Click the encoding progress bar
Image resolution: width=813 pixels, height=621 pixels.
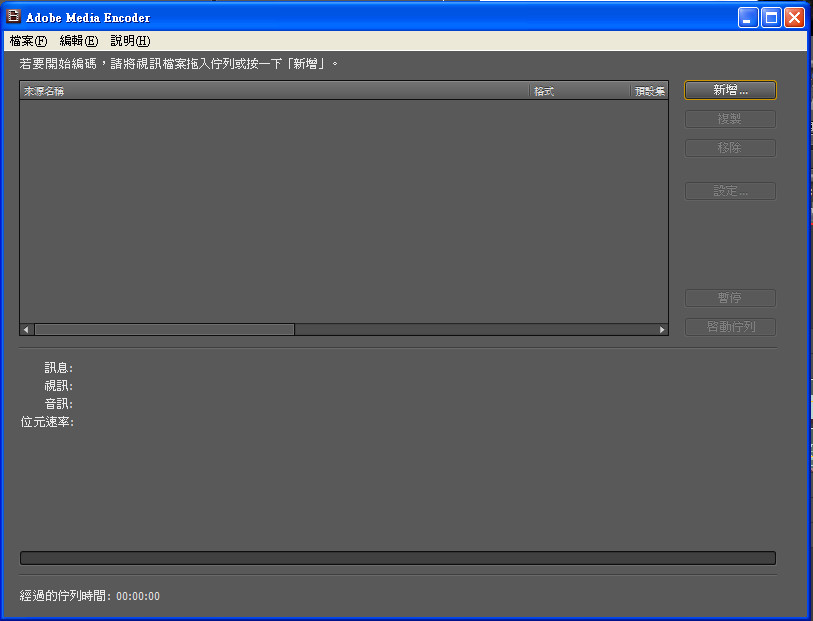(398, 558)
